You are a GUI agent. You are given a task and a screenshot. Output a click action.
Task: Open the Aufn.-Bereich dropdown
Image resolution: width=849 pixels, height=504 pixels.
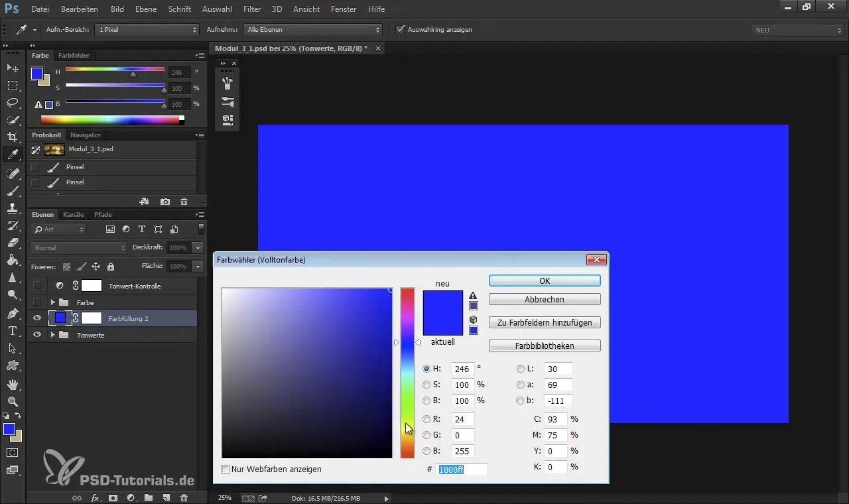147,30
